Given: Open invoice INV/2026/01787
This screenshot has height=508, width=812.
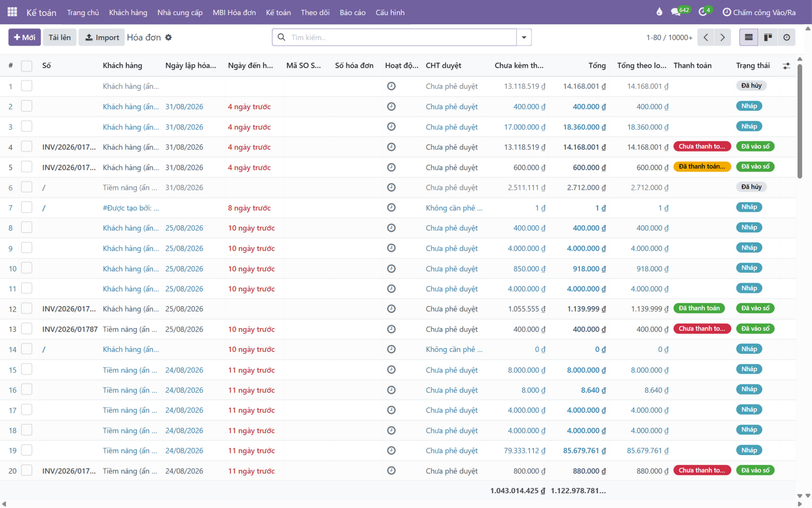Looking at the screenshot, I should point(70,329).
